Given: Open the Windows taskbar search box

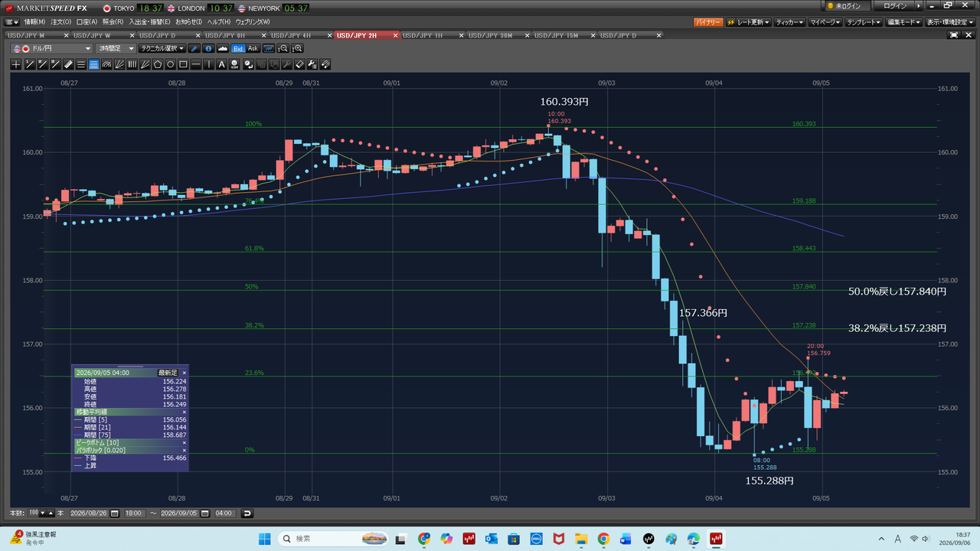Looking at the screenshot, I should [334, 539].
